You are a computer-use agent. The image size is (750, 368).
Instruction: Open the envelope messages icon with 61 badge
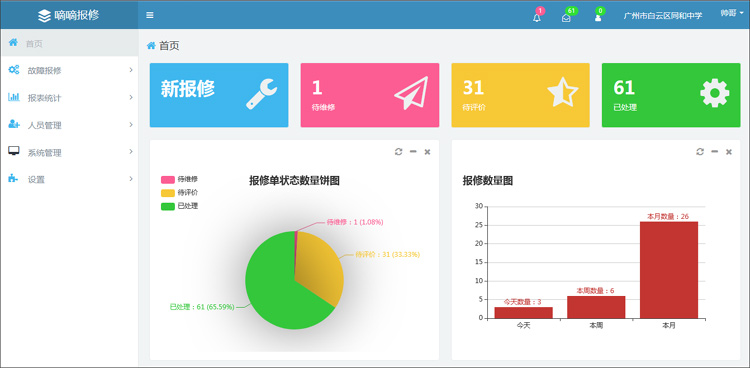[566, 18]
